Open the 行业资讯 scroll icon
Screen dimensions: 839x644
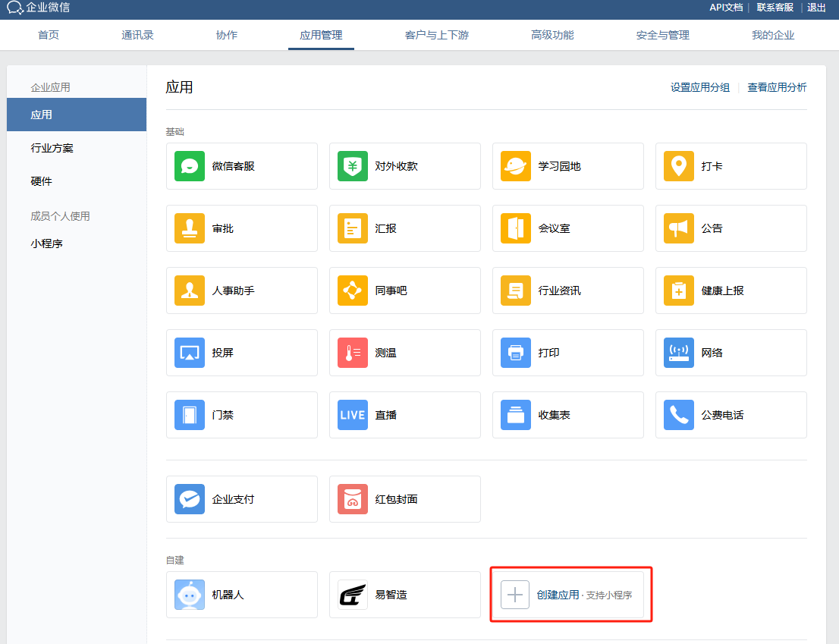[516, 291]
